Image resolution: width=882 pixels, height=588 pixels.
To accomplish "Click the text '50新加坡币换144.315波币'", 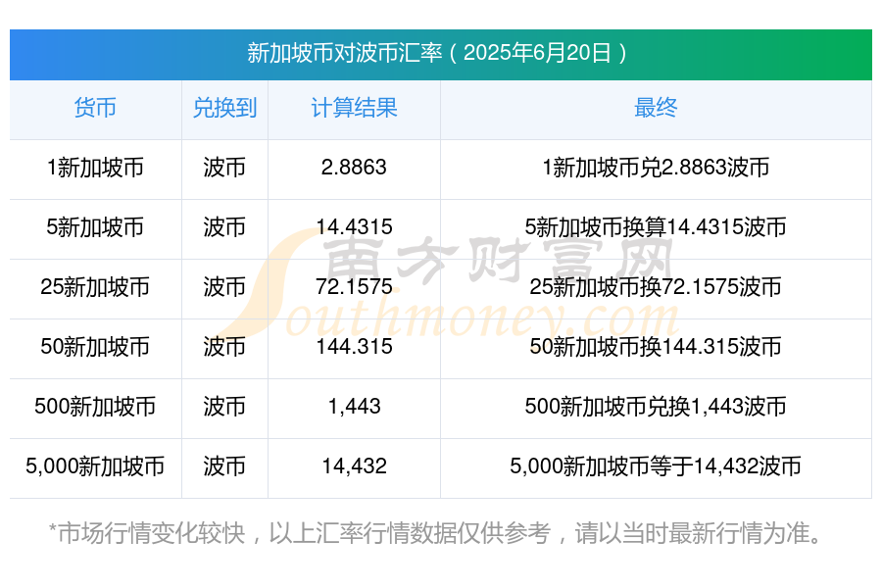I will [656, 347].
